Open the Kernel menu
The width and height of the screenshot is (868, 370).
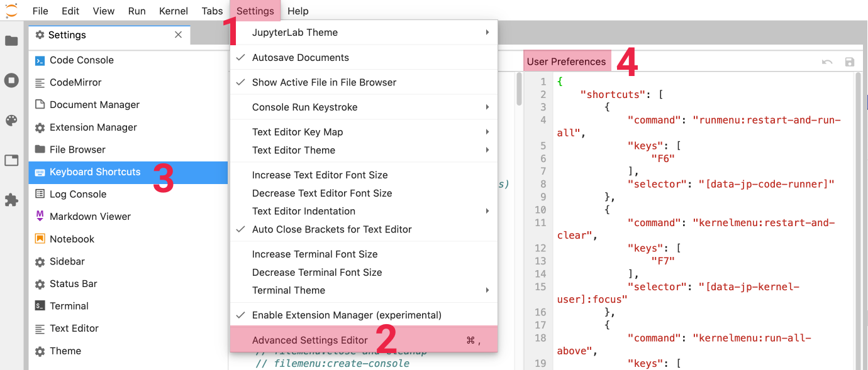click(x=174, y=11)
